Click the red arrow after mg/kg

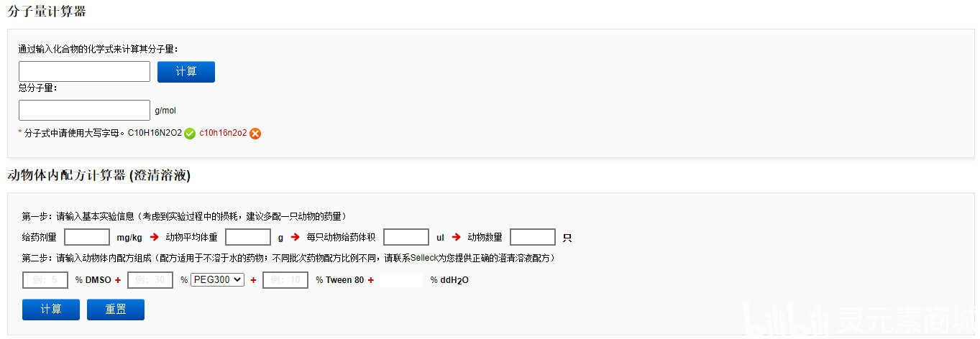tap(155, 237)
